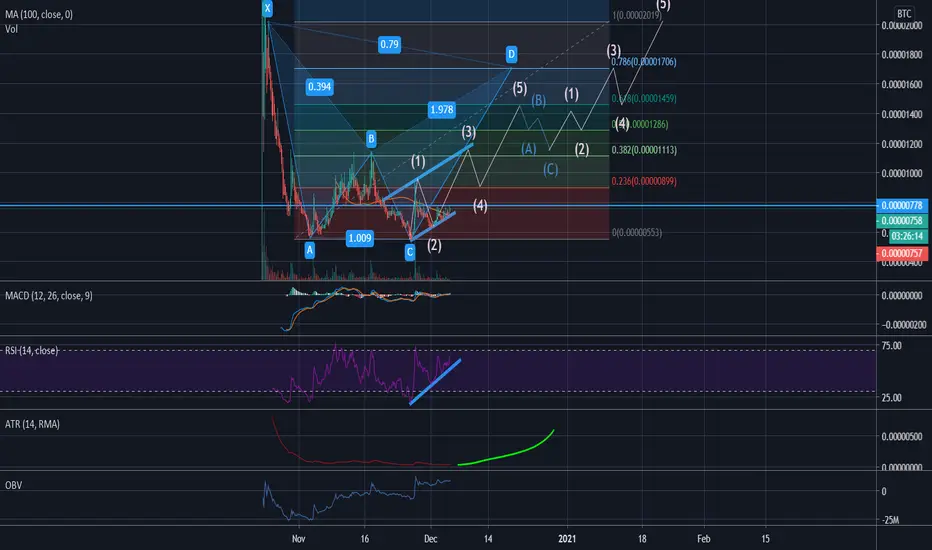Select the Feb label on the time axis

(x=704, y=539)
